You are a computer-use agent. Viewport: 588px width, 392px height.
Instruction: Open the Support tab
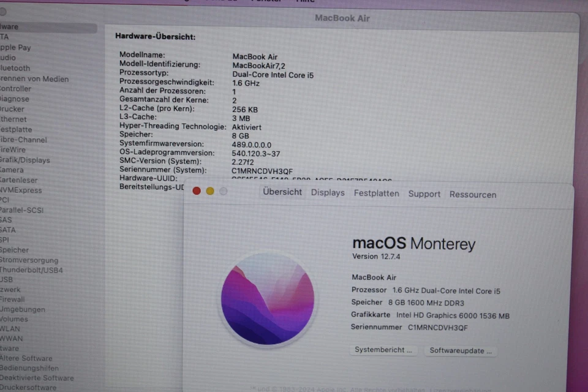click(424, 194)
